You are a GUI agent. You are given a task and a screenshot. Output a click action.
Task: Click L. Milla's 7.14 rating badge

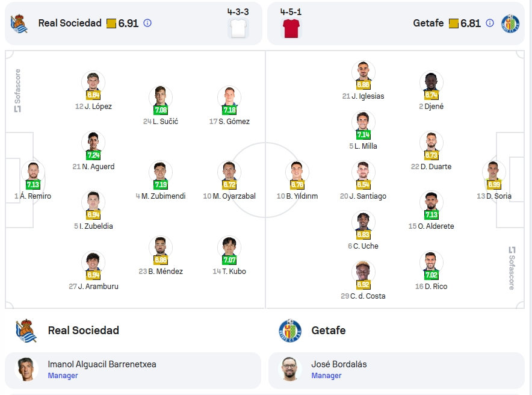click(363, 135)
